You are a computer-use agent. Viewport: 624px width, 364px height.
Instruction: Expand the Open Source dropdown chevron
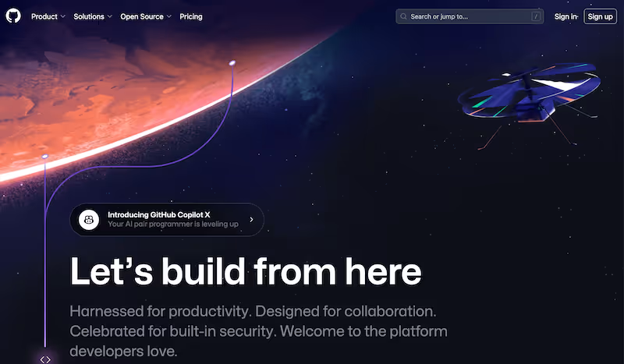pyautogui.click(x=168, y=16)
